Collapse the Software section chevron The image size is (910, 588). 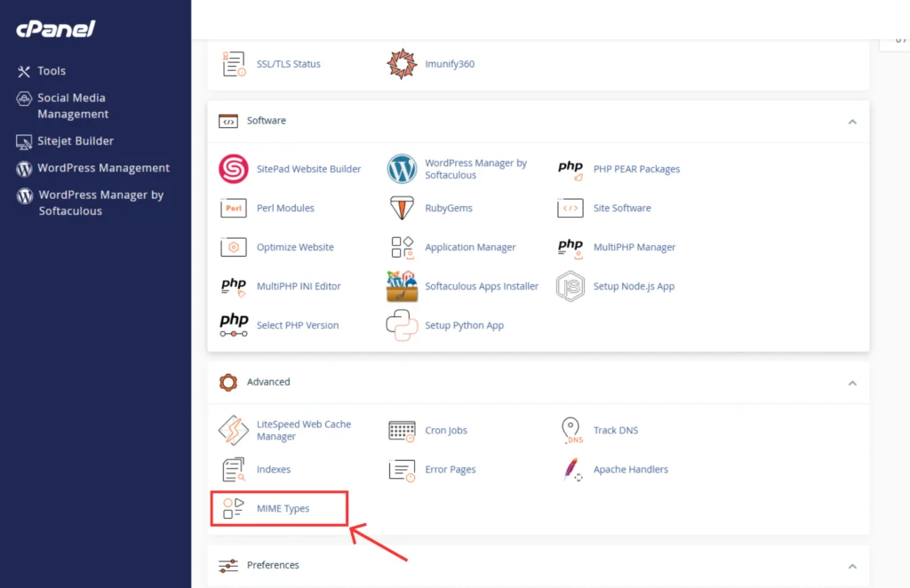tap(852, 122)
